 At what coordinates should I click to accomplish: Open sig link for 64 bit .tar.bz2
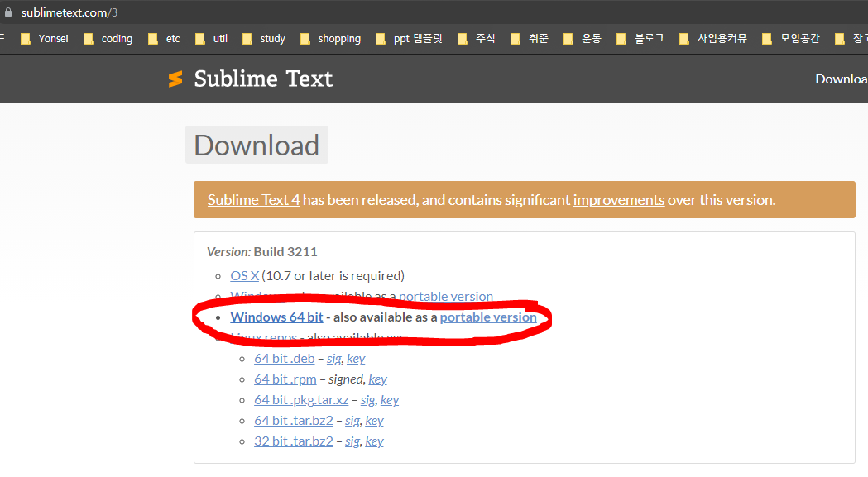click(x=352, y=421)
